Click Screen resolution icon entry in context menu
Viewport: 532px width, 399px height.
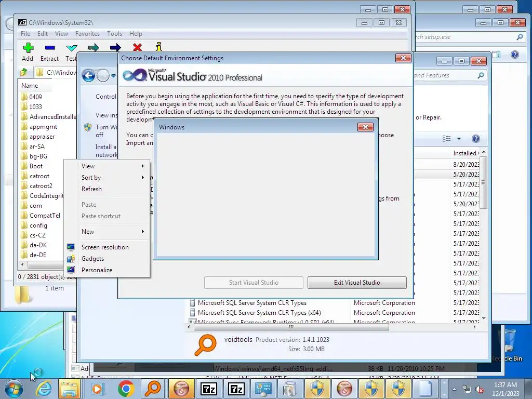tap(71, 247)
